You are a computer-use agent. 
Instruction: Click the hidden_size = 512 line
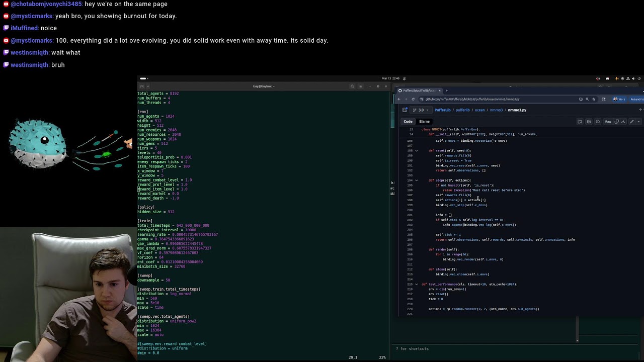156,212
